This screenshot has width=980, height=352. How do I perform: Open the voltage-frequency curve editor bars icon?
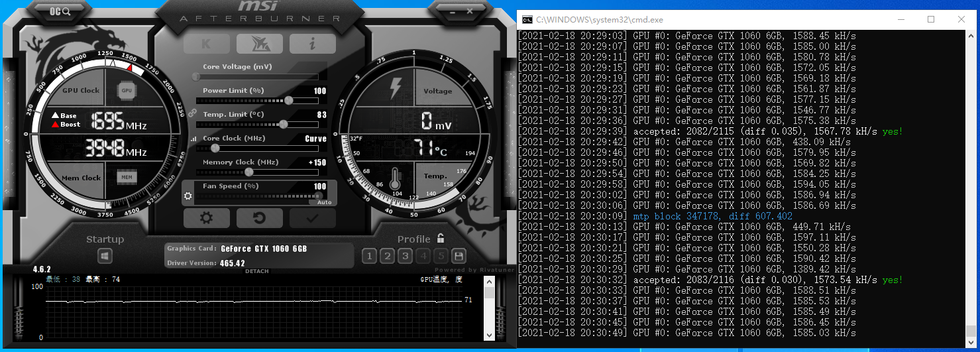click(x=193, y=139)
